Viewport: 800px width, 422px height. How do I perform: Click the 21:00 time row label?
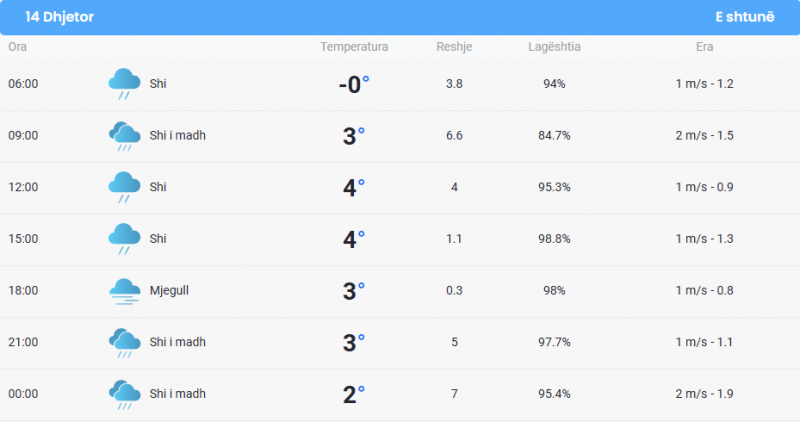23,342
